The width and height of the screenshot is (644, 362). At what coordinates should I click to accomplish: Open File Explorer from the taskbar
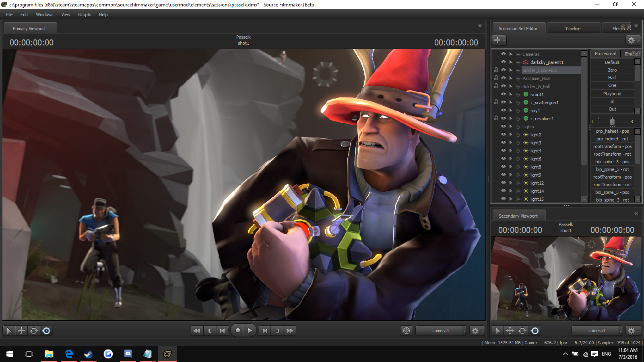(x=49, y=354)
